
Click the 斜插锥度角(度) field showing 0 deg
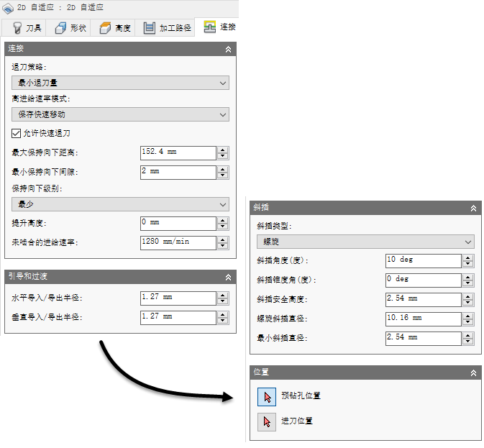click(424, 280)
